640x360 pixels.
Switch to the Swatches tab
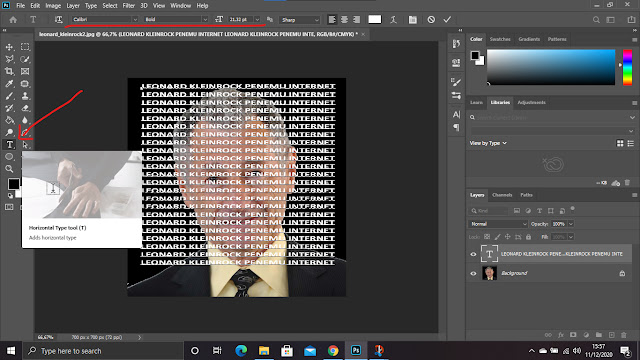[500, 39]
